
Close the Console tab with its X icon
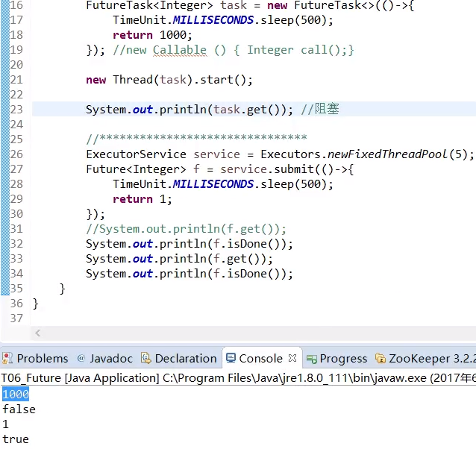click(x=292, y=358)
